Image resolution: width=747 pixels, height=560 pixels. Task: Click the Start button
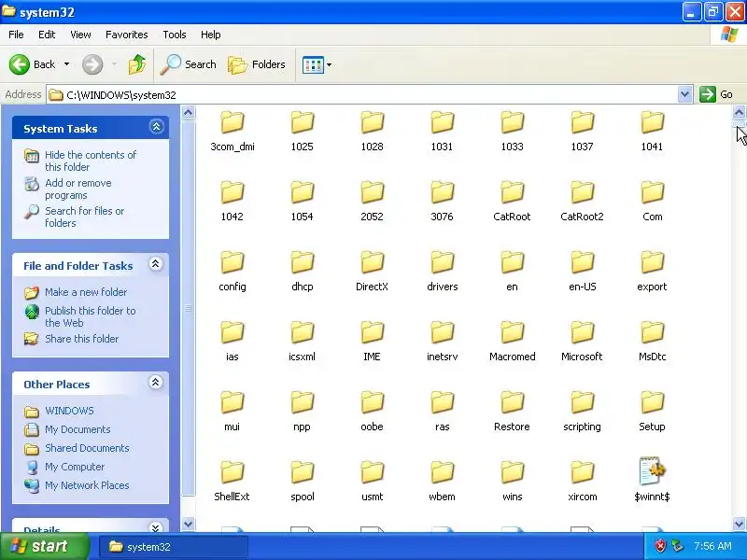(44, 546)
